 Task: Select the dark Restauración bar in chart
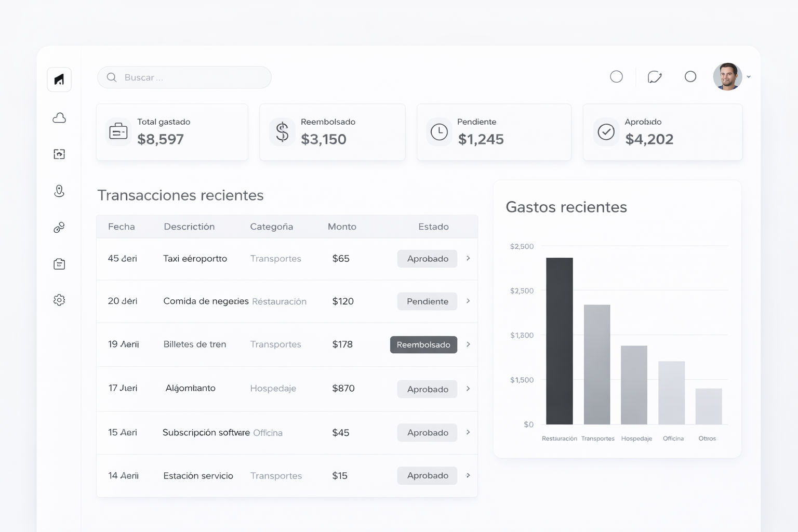point(559,341)
